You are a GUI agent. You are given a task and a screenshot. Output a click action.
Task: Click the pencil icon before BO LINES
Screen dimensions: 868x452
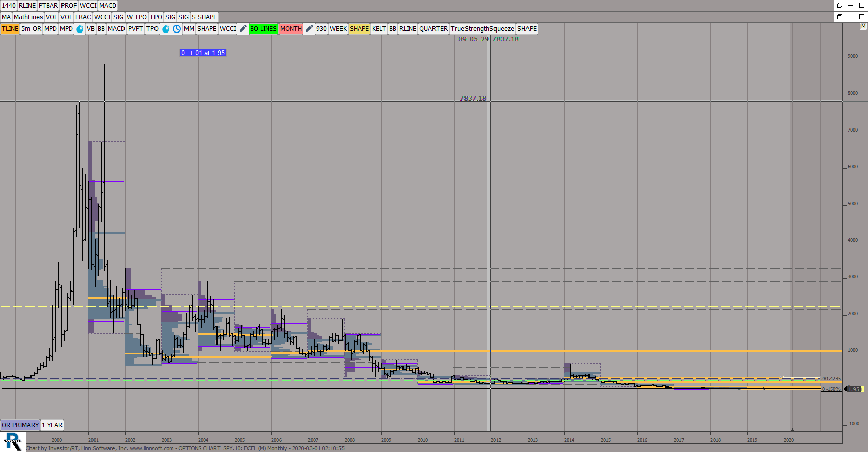pyautogui.click(x=243, y=29)
